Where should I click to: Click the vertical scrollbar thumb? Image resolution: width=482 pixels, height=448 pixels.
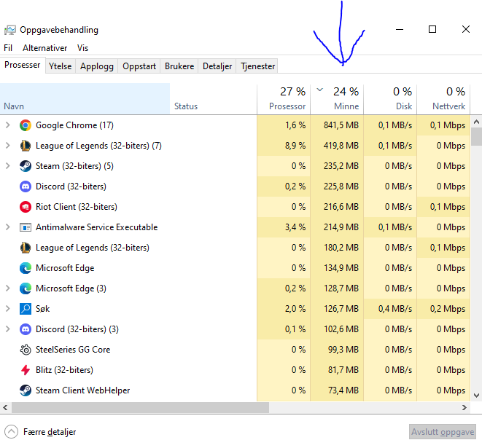[x=476, y=136]
